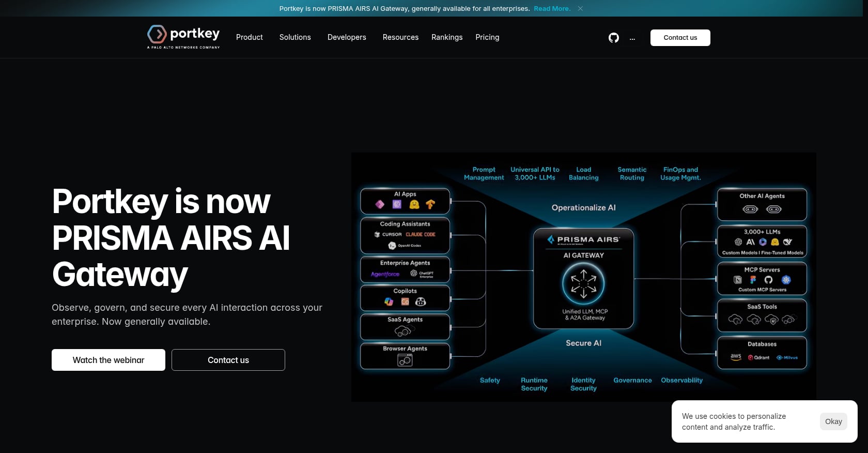Click the 'Runtime Security' label
868x453 pixels.
pyautogui.click(x=534, y=384)
